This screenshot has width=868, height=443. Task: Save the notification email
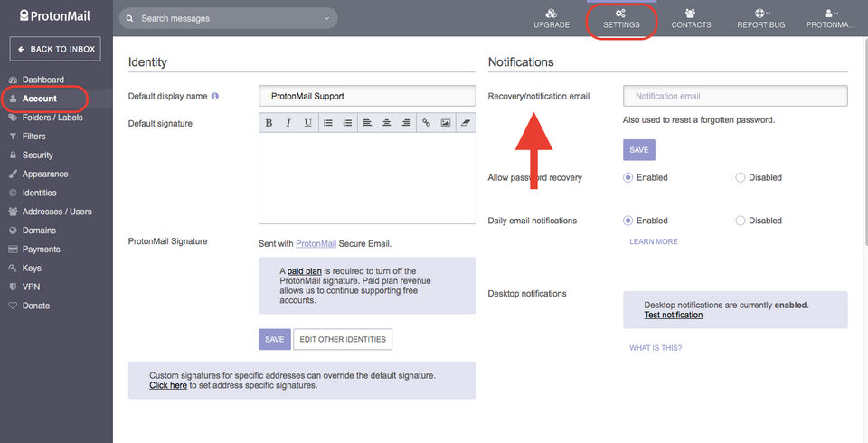pos(639,150)
